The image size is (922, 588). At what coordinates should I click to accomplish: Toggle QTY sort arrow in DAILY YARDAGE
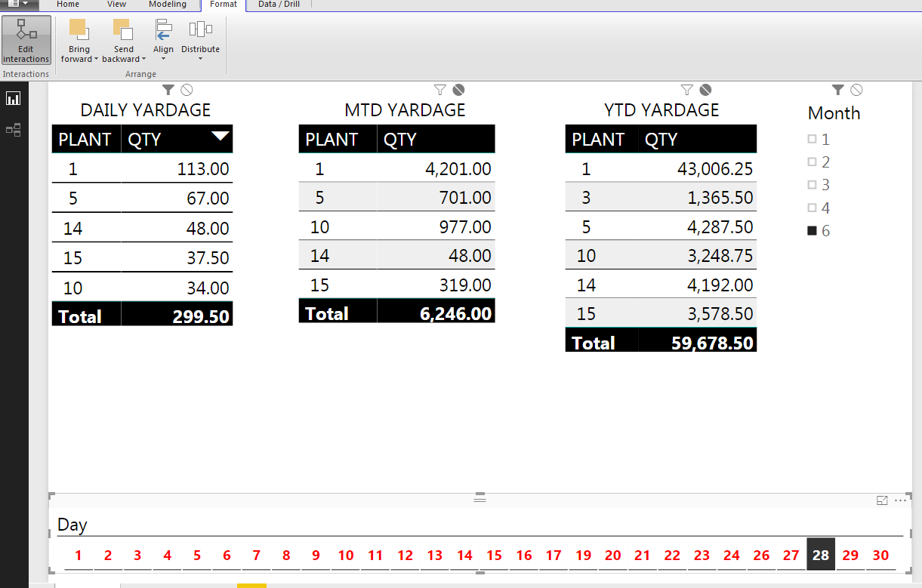coord(220,136)
